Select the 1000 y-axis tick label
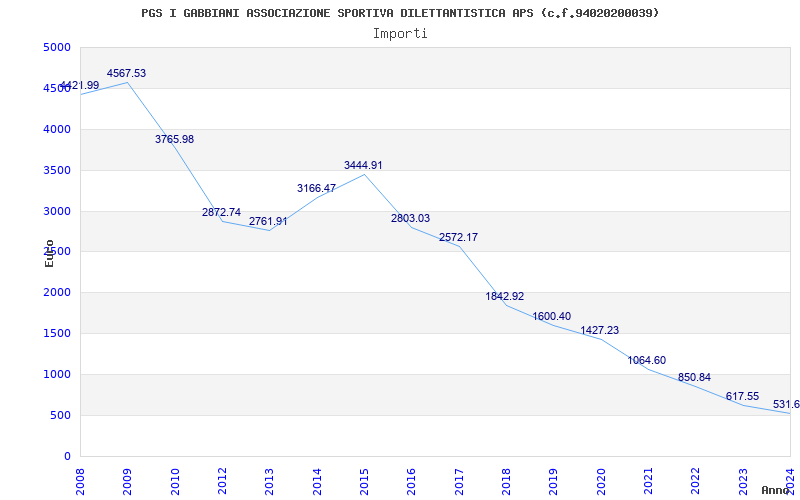 point(57,374)
